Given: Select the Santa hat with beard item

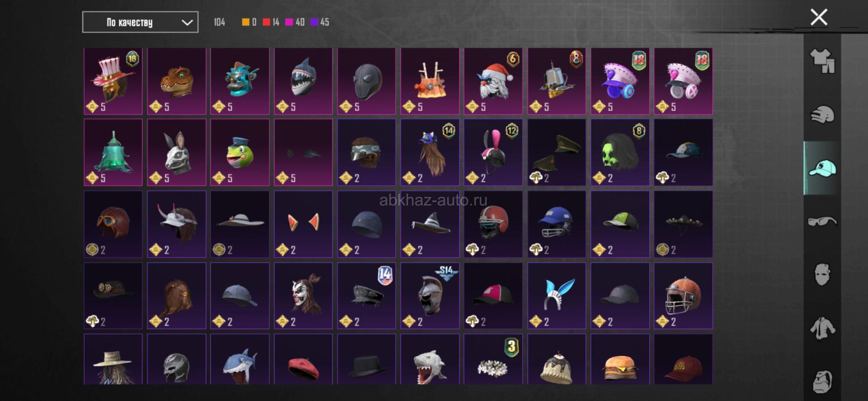Looking at the screenshot, I should (493, 81).
